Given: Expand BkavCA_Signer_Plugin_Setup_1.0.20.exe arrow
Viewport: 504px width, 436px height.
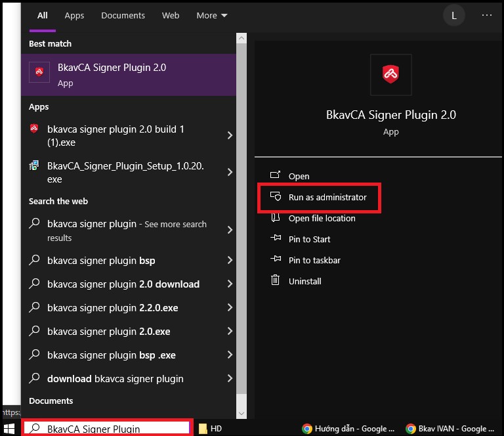Looking at the screenshot, I should click(230, 172).
